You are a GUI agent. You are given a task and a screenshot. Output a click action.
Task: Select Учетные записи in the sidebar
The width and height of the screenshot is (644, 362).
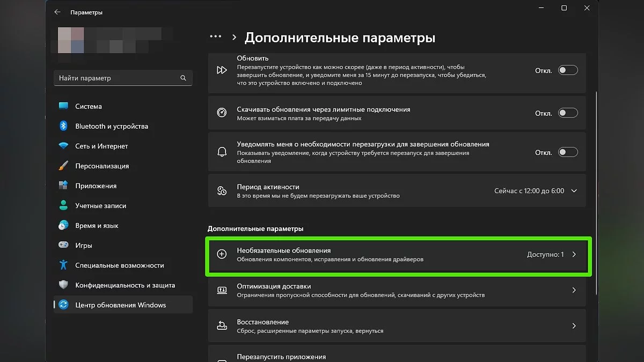tap(123, 205)
